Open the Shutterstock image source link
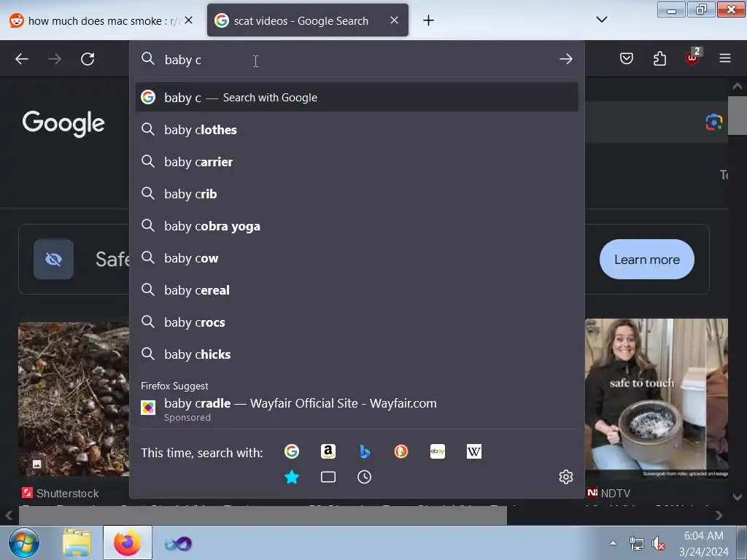Viewport: 747px width, 560px height. coord(61,493)
